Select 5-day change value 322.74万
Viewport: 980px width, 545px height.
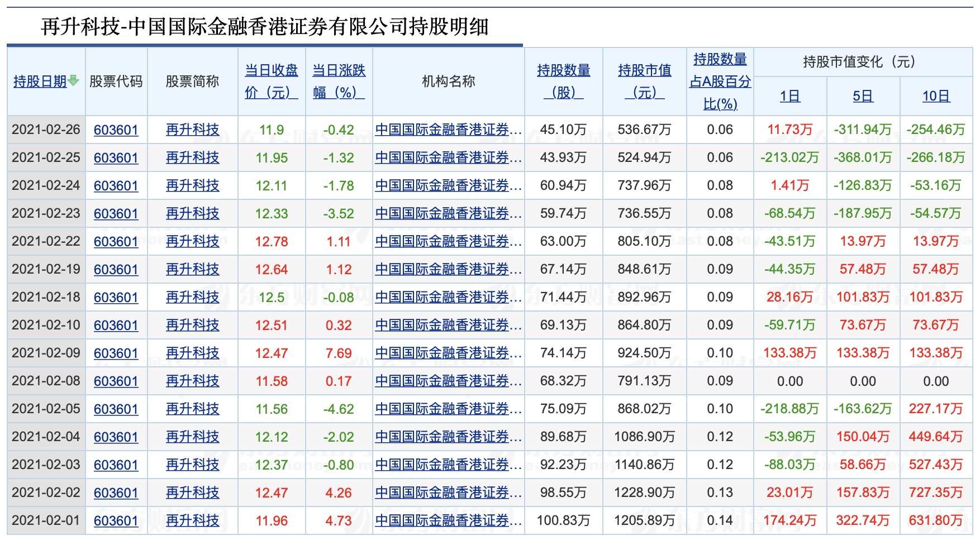[863, 521]
